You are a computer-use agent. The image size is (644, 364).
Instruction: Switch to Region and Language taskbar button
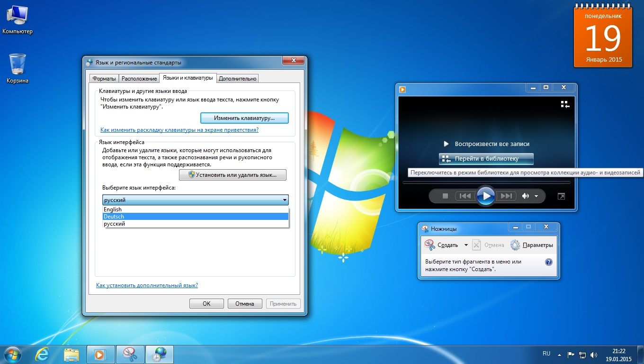point(160,354)
